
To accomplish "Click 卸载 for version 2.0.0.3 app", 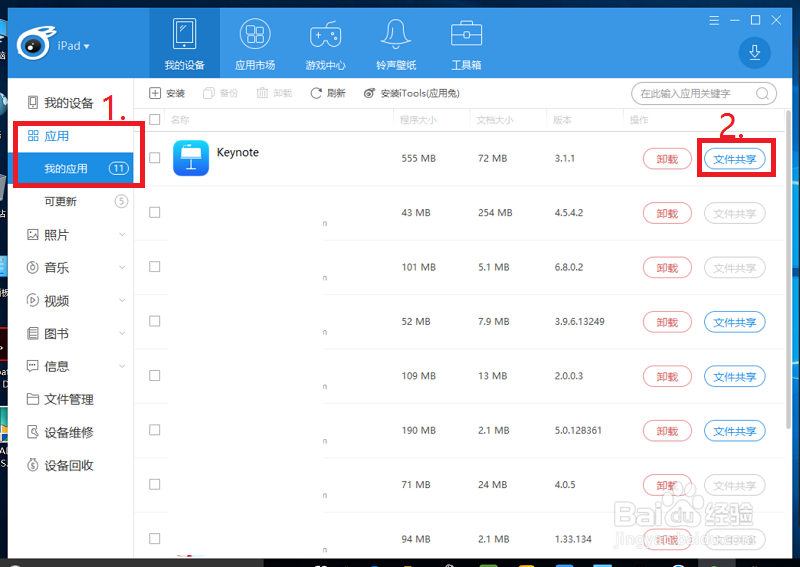I will (x=667, y=377).
